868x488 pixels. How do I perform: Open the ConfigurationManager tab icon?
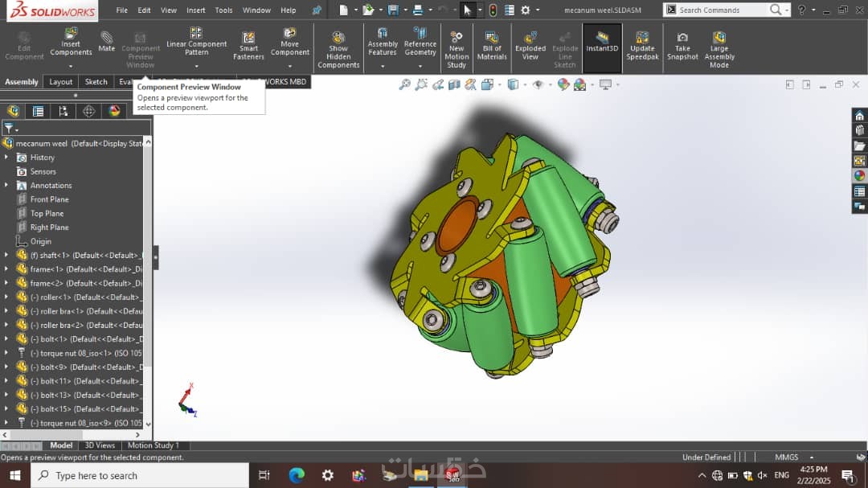point(63,111)
